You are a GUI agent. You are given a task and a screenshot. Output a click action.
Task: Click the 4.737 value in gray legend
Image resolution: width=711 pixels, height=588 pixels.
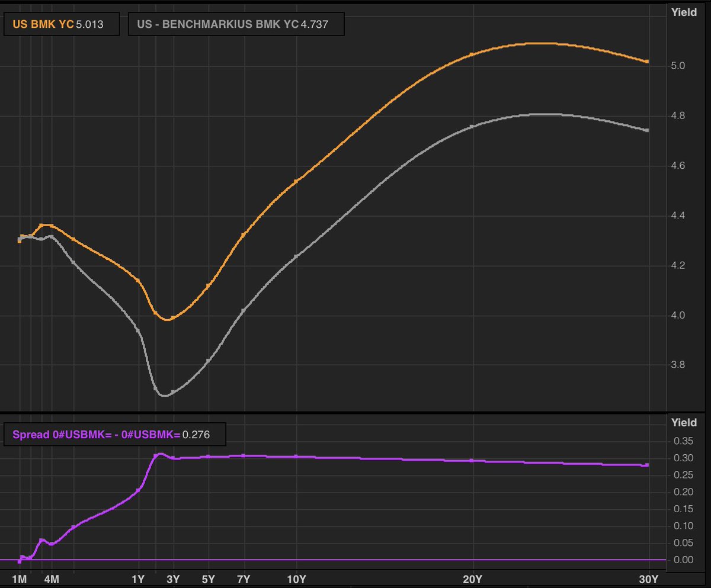coord(314,24)
